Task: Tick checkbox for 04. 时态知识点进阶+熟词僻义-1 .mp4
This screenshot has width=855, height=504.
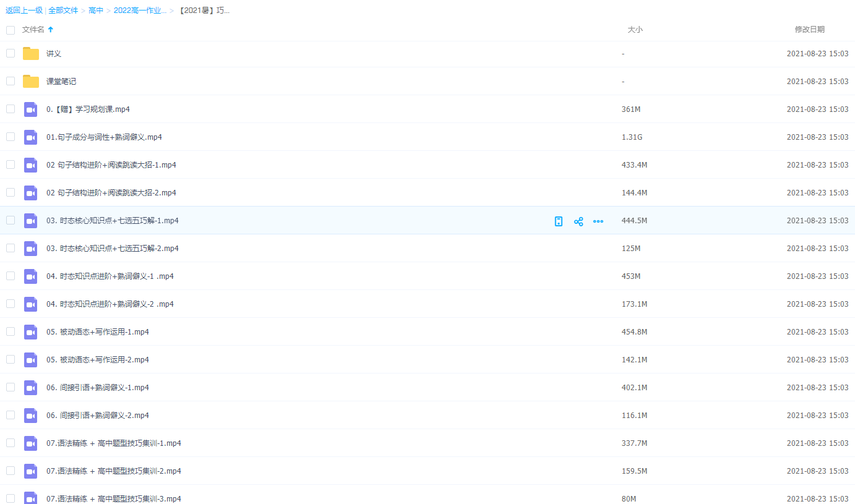Action: pyautogui.click(x=11, y=276)
